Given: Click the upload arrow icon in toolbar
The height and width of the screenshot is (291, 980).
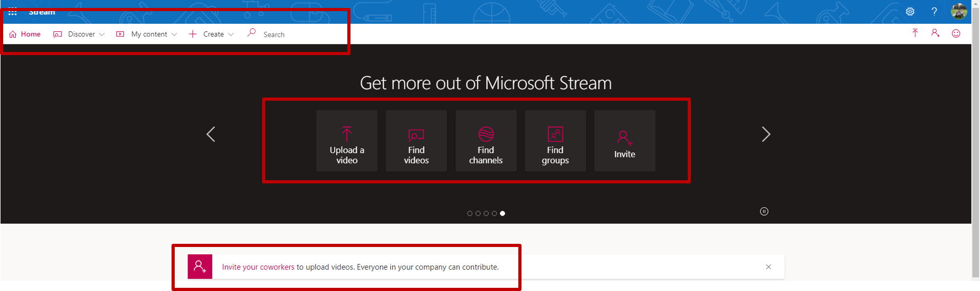Looking at the screenshot, I should coord(915,33).
